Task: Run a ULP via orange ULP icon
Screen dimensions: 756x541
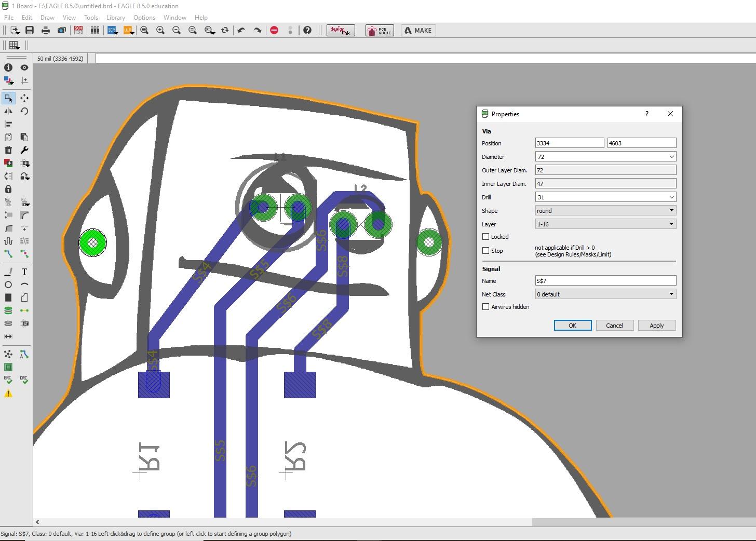Action: [x=128, y=30]
